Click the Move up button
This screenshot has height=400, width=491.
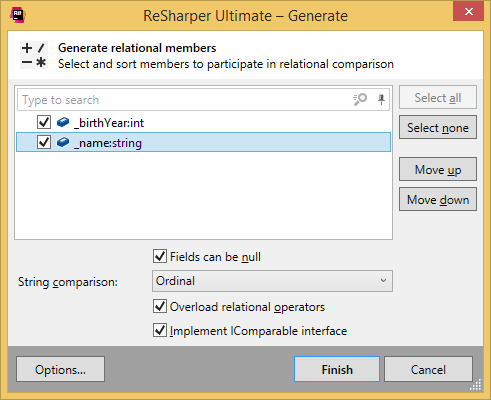[438, 169]
